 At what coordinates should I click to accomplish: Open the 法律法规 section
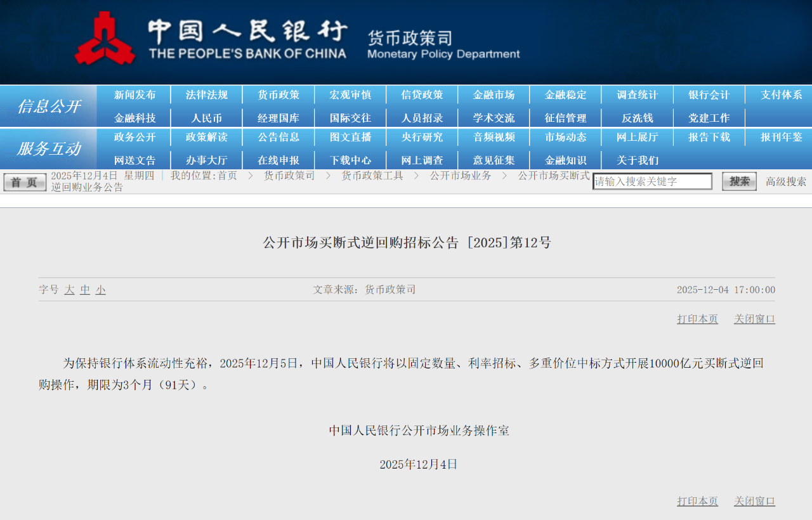(206, 94)
